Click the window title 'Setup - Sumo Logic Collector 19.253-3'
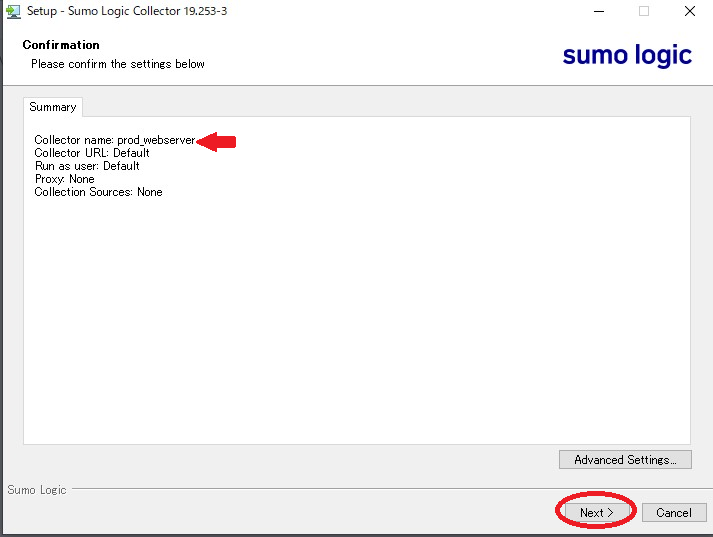This screenshot has width=713, height=537. coord(127,11)
